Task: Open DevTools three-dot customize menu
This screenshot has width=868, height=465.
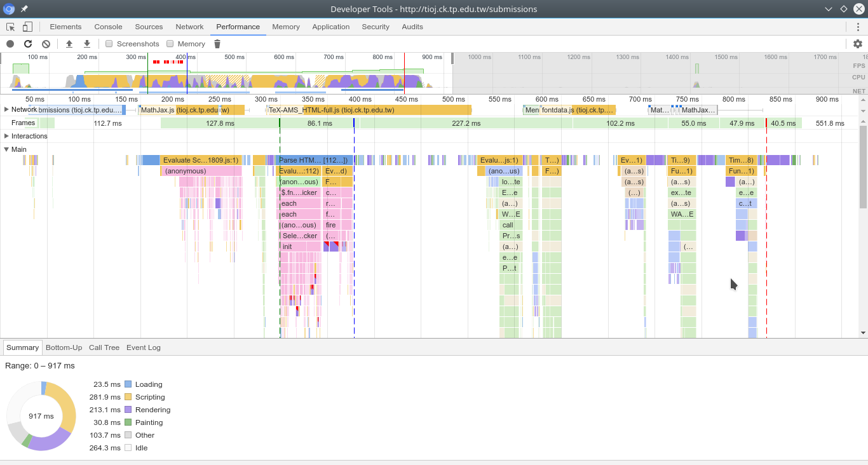Action: [858, 27]
